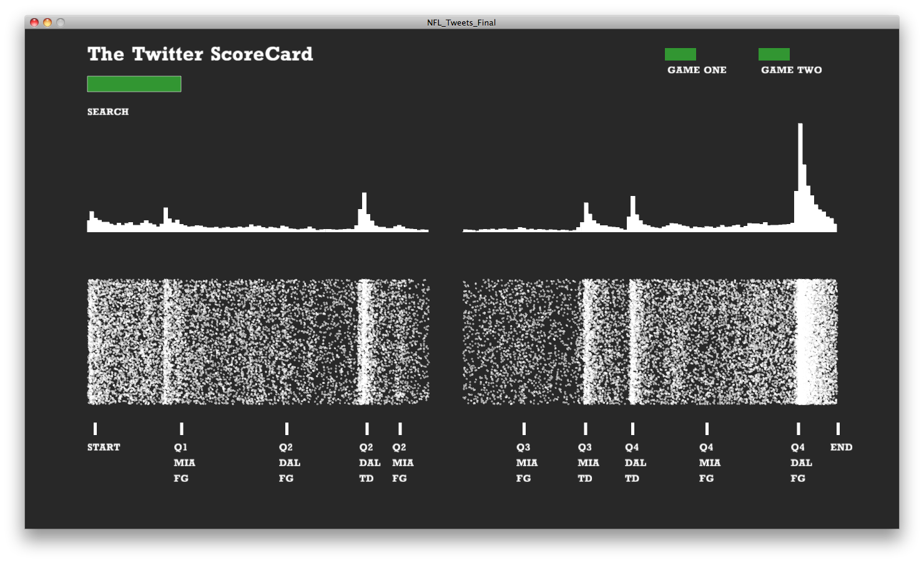The width and height of the screenshot is (924, 563).
Task: Click the green search input box
Action: 134,84
